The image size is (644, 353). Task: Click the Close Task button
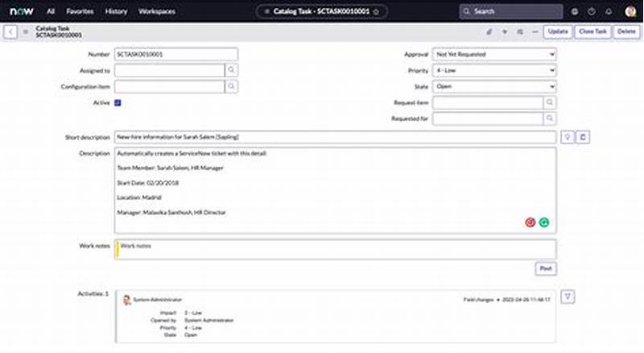click(592, 31)
